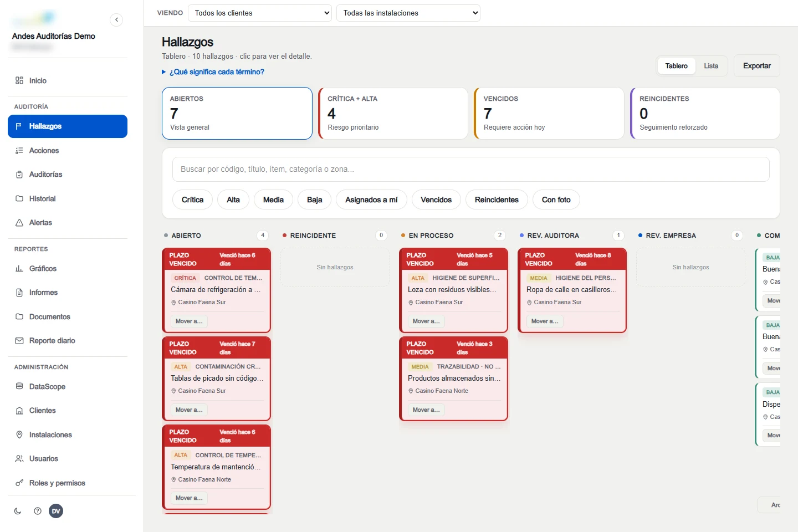The image size is (798, 532).
Task: Click the Alertas triangle icon
Action: click(19, 223)
